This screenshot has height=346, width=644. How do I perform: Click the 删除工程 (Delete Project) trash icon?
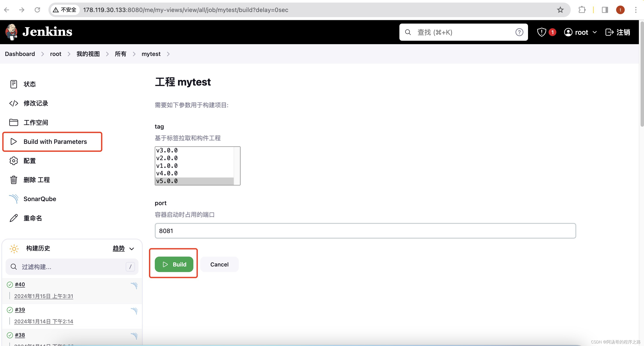[14, 179]
